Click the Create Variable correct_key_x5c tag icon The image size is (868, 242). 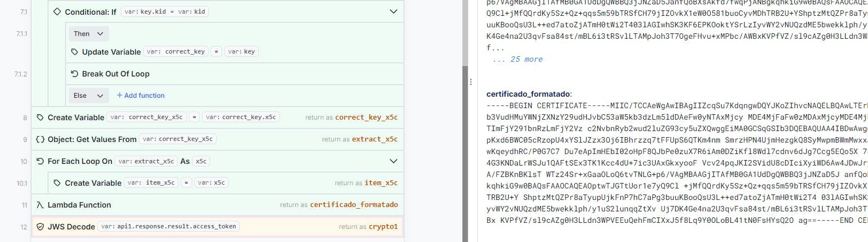[x=40, y=117]
